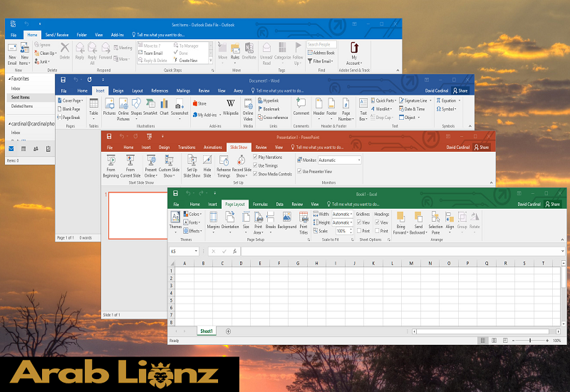Click Share button in Word
The height and width of the screenshot is (392, 570).
[460, 91]
